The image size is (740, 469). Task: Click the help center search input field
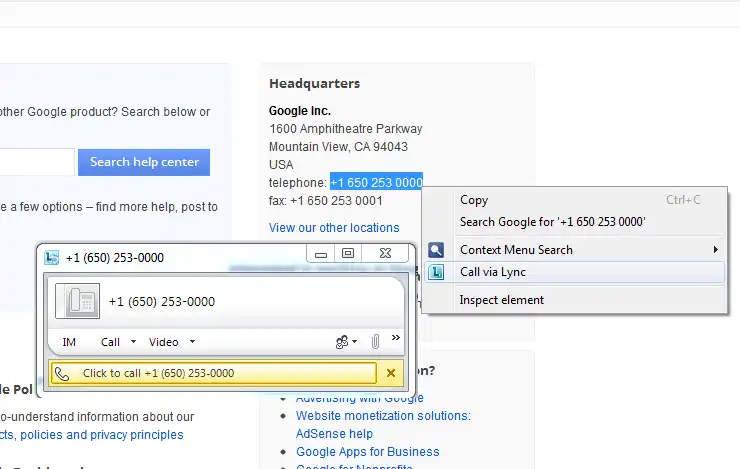[x=37, y=162]
